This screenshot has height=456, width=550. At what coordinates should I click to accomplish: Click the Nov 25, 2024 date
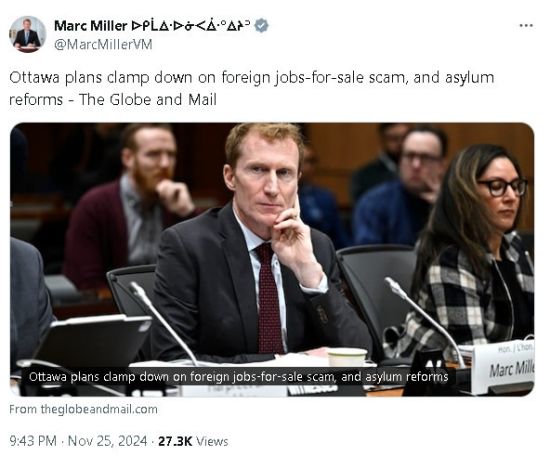pos(107,441)
